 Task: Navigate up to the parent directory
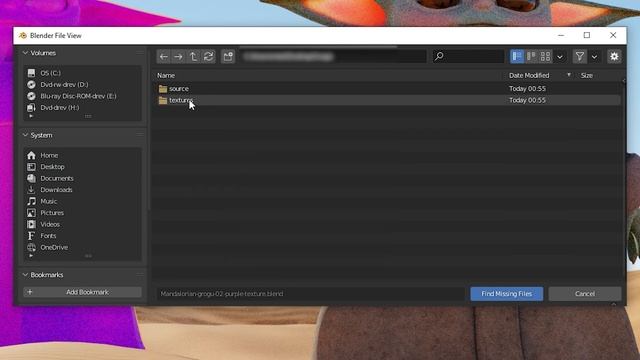pos(193,56)
